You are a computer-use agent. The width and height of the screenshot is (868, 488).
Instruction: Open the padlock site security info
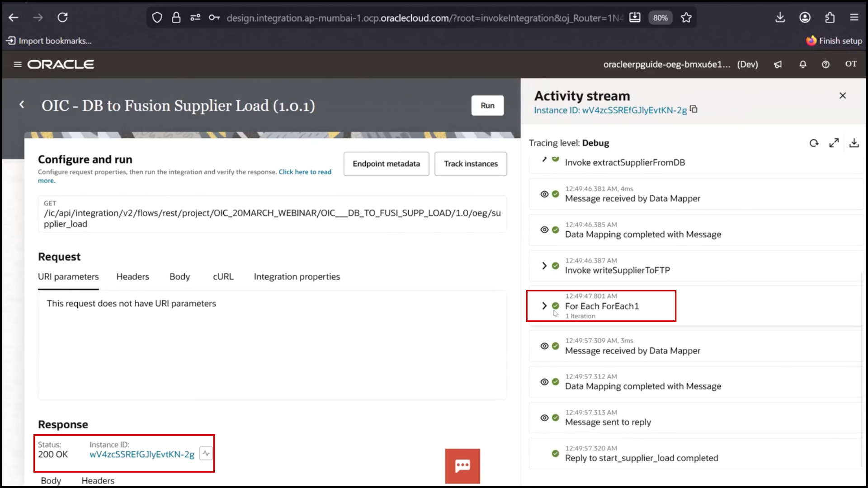pos(176,18)
